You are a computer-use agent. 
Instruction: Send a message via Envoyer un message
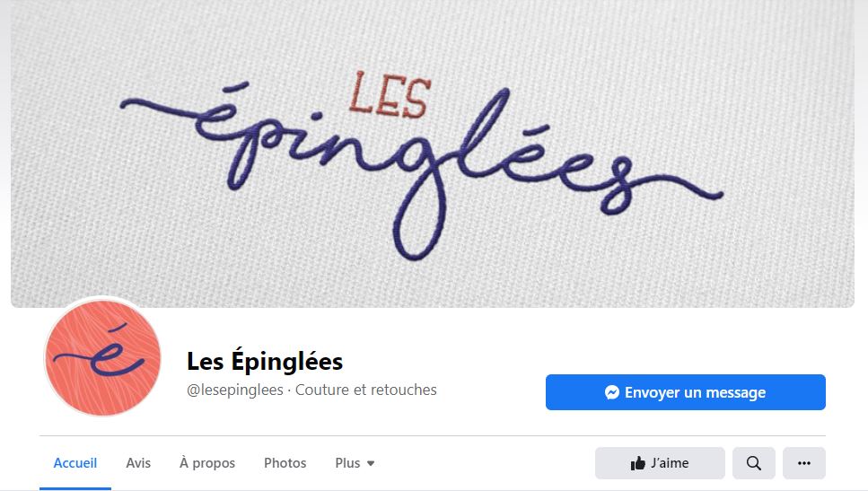tap(685, 392)
